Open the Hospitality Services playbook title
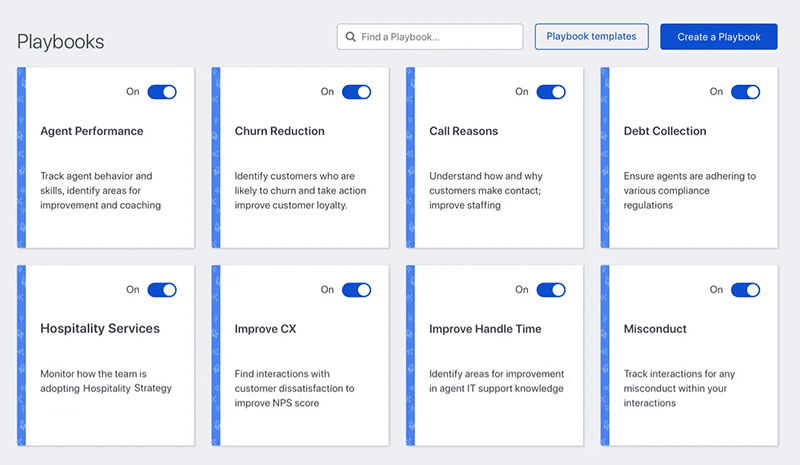Viewport: 800px width, 465px height. [x=100, y=329]
